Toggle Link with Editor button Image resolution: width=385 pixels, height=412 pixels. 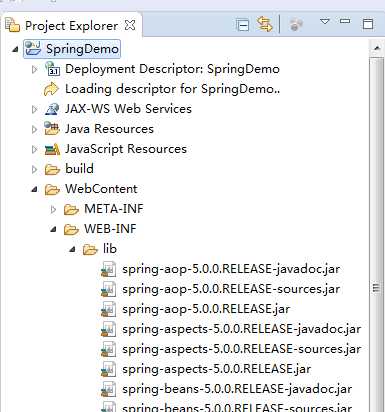[265, 24]
